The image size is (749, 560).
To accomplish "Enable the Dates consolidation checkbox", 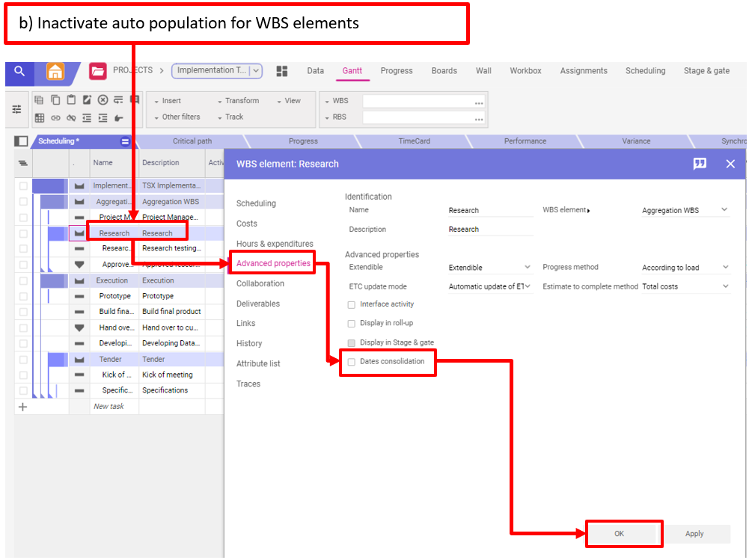I will 352,362.
